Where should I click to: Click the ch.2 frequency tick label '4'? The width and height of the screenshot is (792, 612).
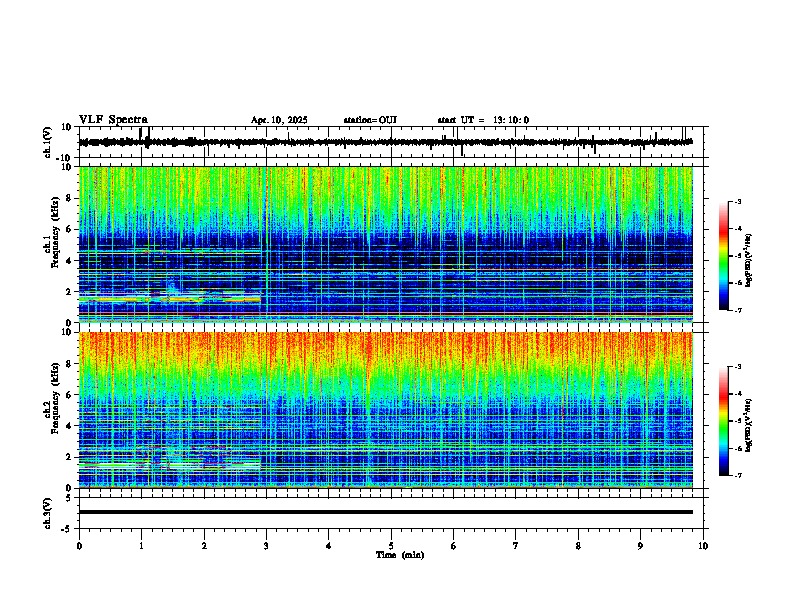tap(69, 426)
